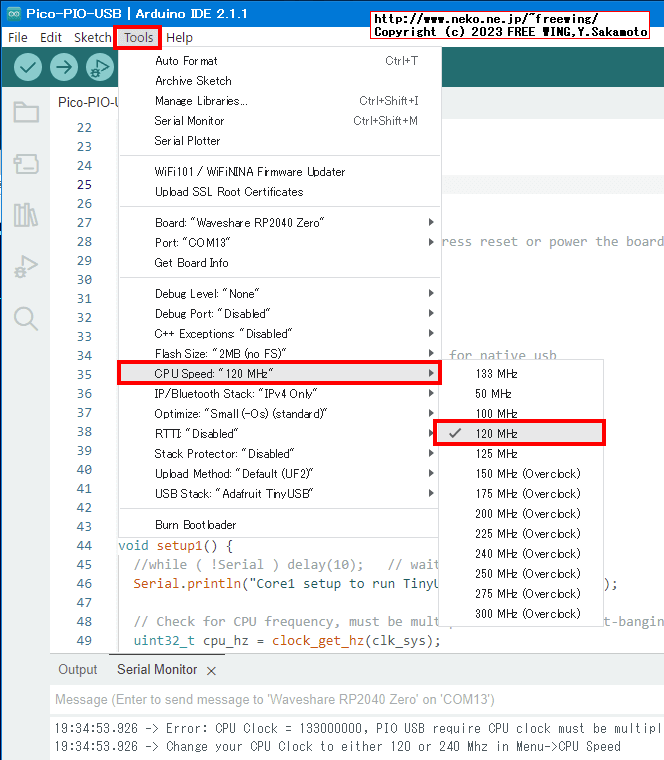Open the Sketch menu

pos(93,37)
